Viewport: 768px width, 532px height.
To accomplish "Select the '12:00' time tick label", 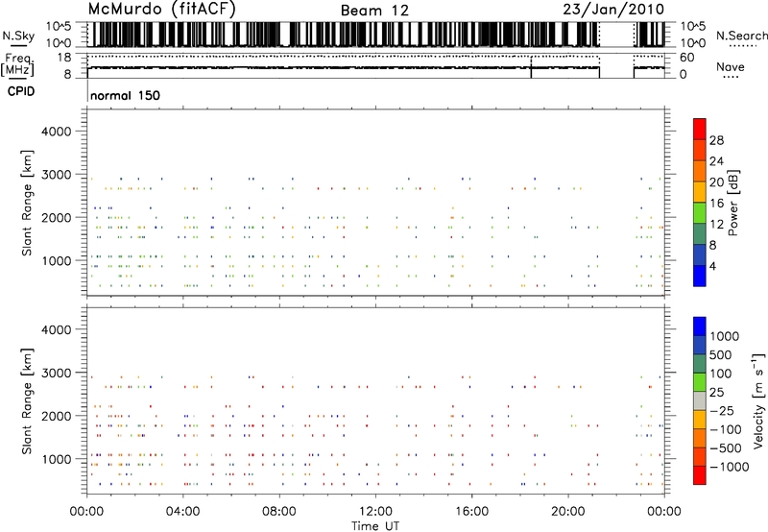I will coord(375,512).
